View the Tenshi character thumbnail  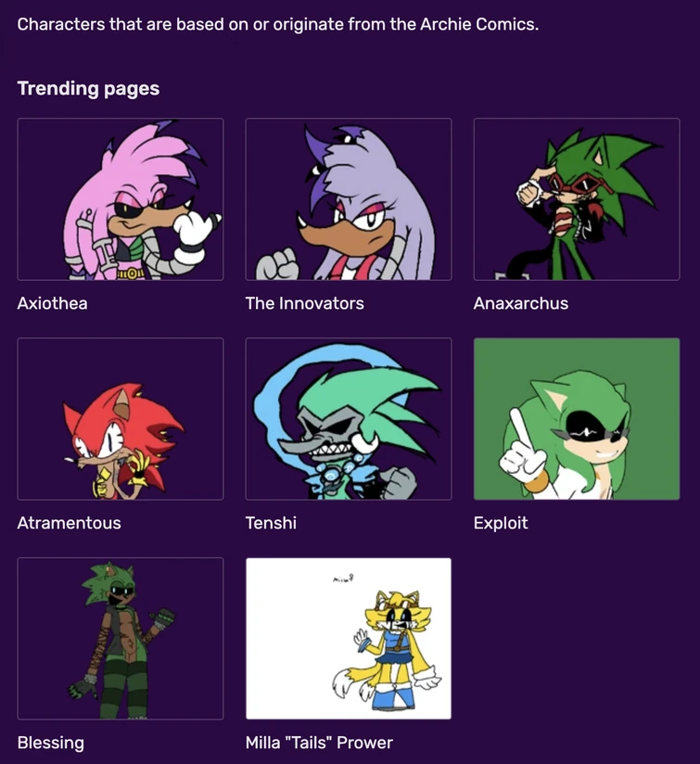(349, 419)
